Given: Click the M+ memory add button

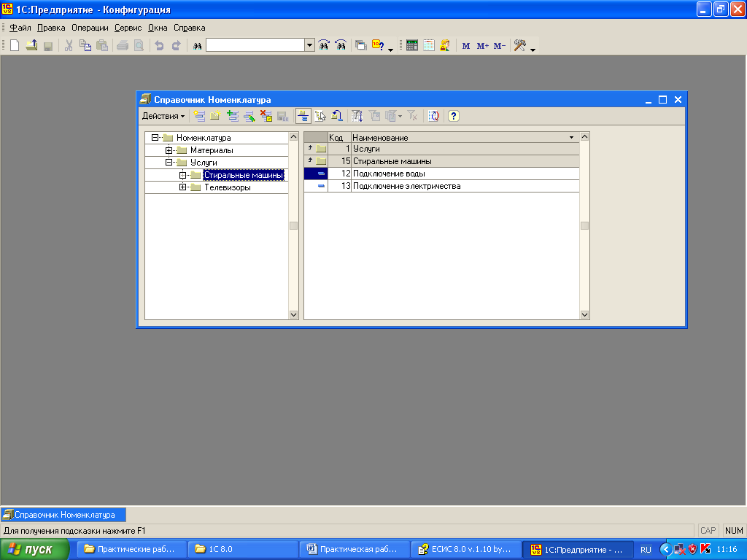Looking at the screenshot, I should [483, 46].
